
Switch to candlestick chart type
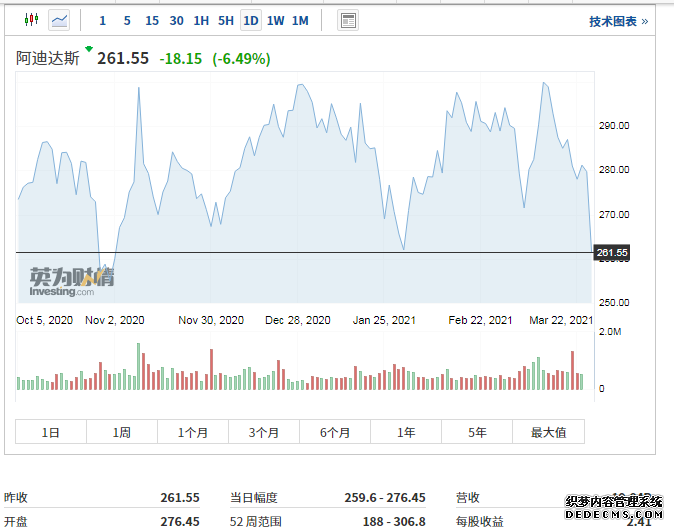coord(31,20)
